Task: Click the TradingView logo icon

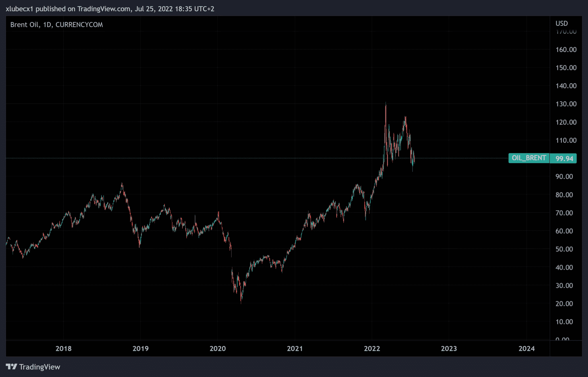Action: pyautogui.click(x=11, y=367)
